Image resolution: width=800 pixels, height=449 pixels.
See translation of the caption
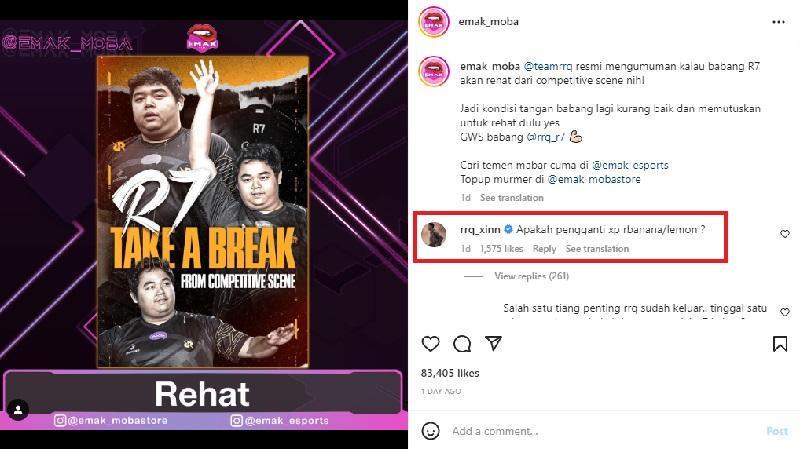click(512, 197)
